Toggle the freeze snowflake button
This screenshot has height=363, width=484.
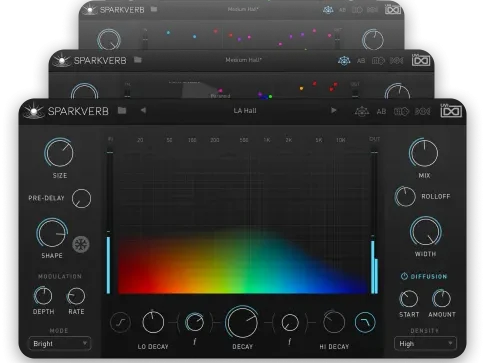tap(81, 244)
